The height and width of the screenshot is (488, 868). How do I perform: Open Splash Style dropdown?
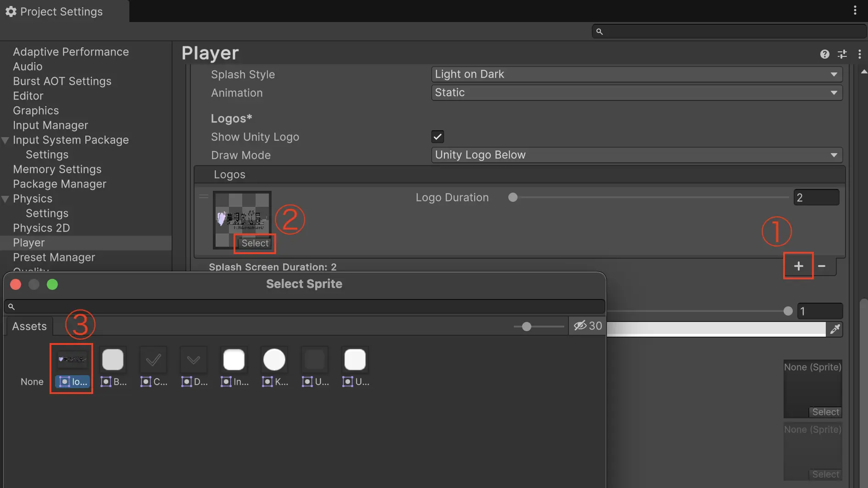[x=637, y=74]
